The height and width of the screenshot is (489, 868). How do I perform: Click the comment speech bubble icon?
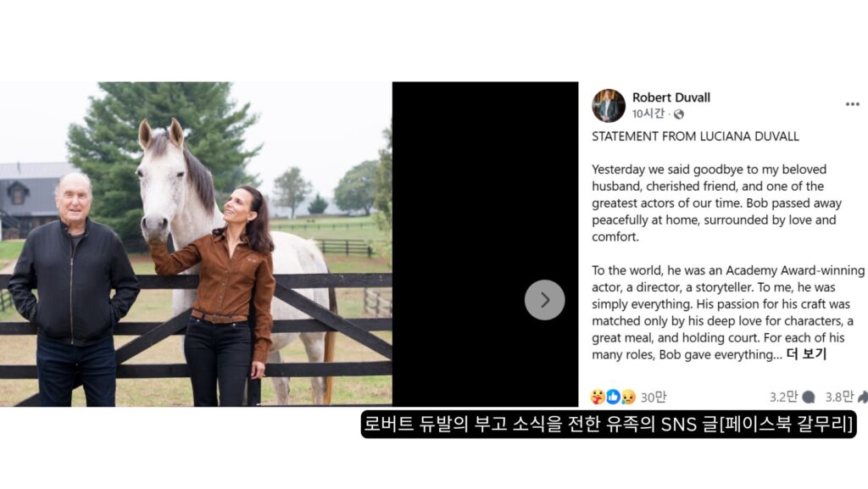pyautogui.click(x=809, y=397)
